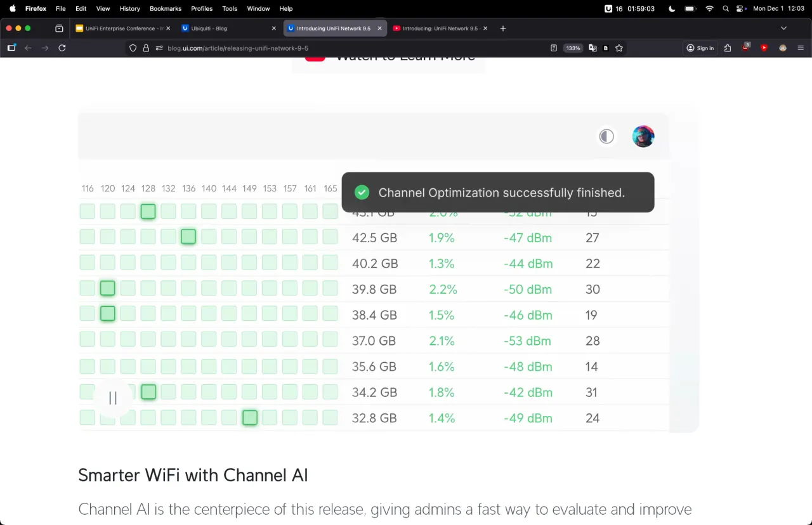Pause the animation with the pause button
The height and width of the screenshot is (525, 812).
(113, 398)
